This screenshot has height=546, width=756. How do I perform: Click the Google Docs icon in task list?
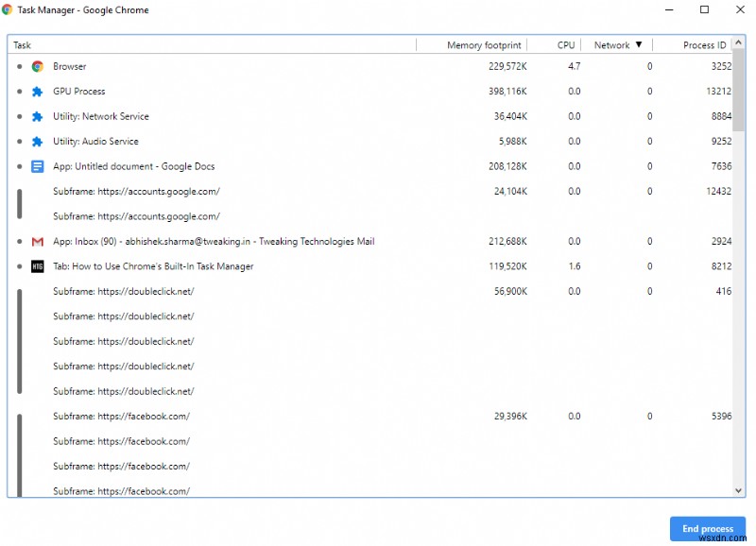pyautogui.click(x=38, y=167)
